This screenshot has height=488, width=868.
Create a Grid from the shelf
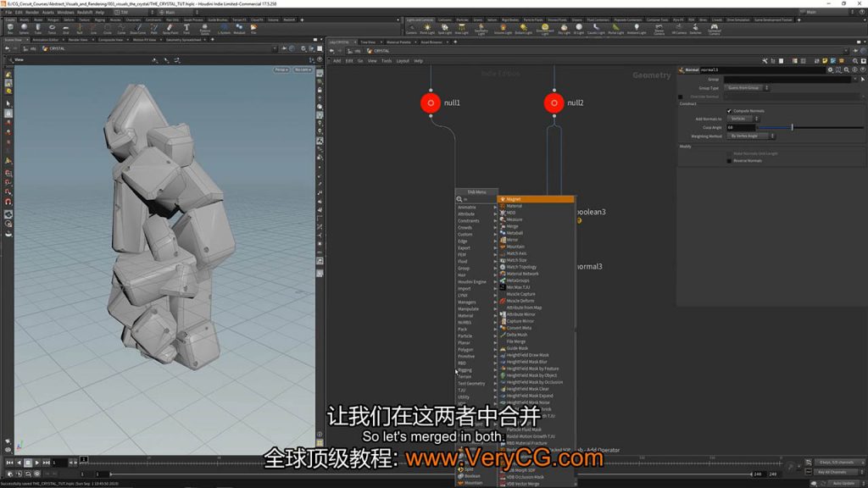66,28
